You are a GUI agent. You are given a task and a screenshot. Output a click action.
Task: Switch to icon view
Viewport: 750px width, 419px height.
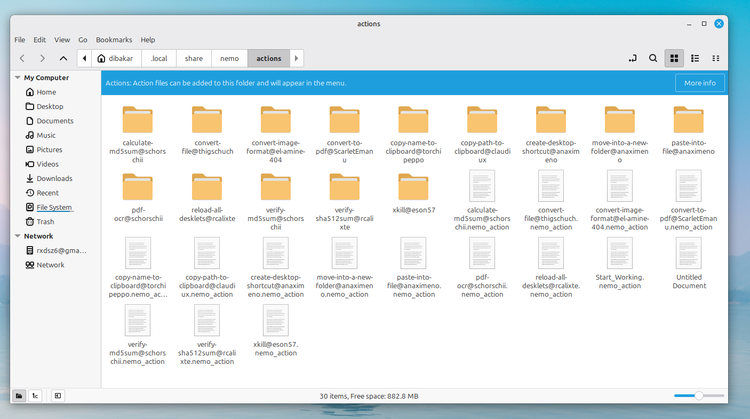click(674, 58)
